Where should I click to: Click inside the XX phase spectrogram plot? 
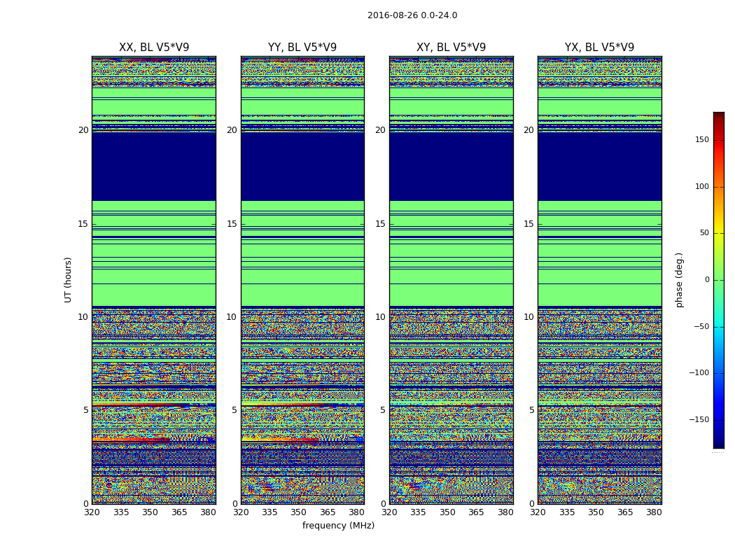pos(154,280)
